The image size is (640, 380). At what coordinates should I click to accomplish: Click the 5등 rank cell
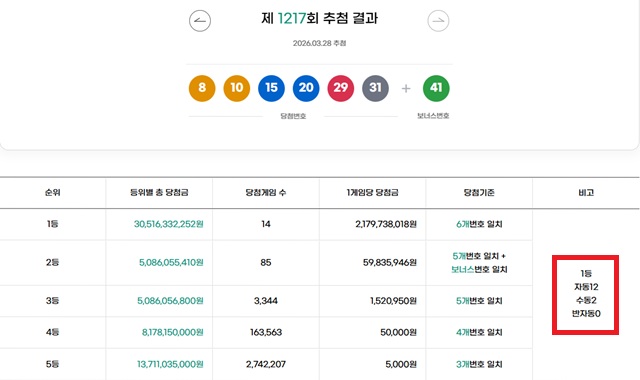(53, 364)
